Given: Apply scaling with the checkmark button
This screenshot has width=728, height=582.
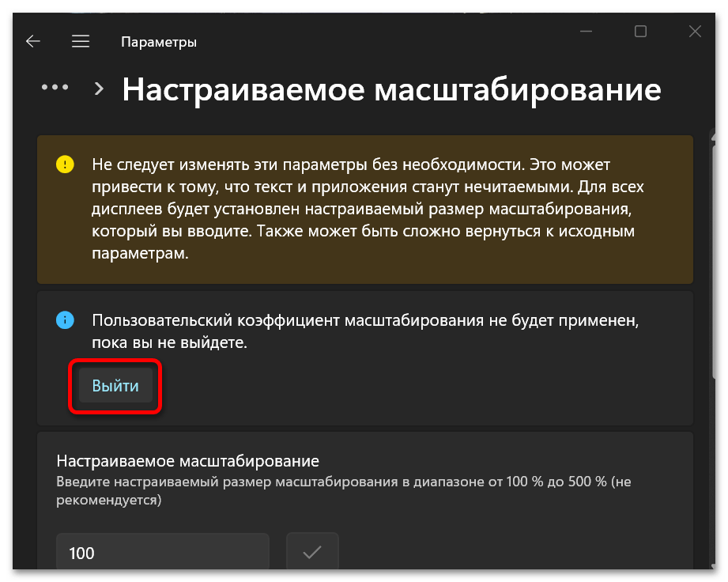Looking at the screenshot, I should (312, 552).
